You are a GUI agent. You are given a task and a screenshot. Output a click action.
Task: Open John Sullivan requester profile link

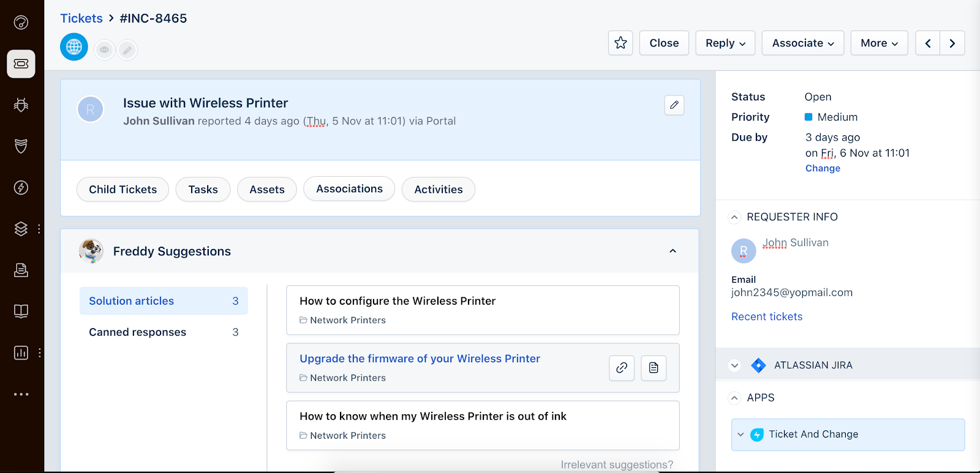pos(796,243)
